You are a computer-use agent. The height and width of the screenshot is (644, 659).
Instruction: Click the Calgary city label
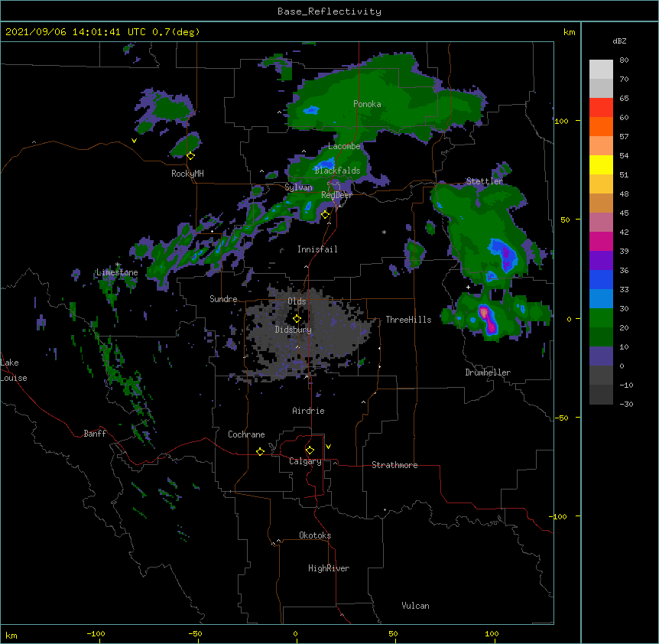[x=305, y=461]
